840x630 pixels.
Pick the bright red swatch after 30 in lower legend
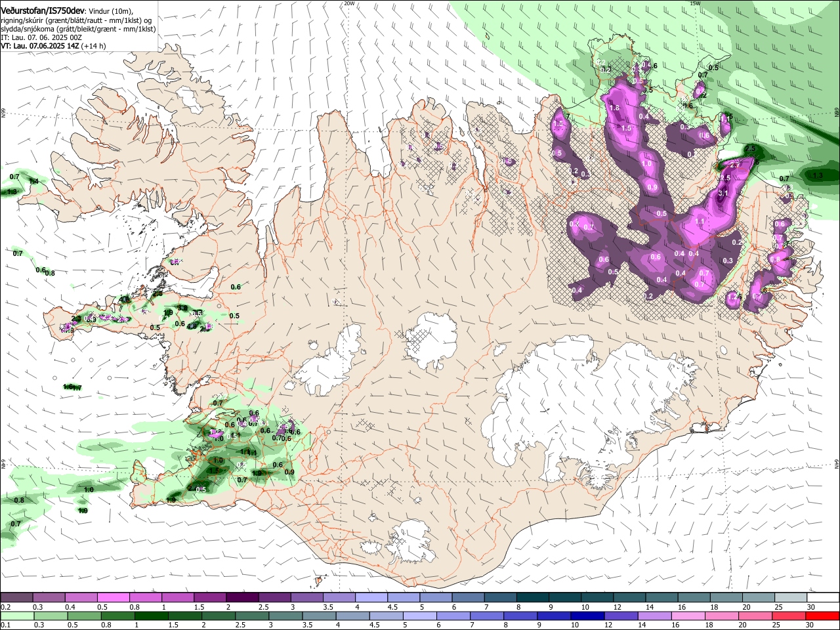coord(822,616)
